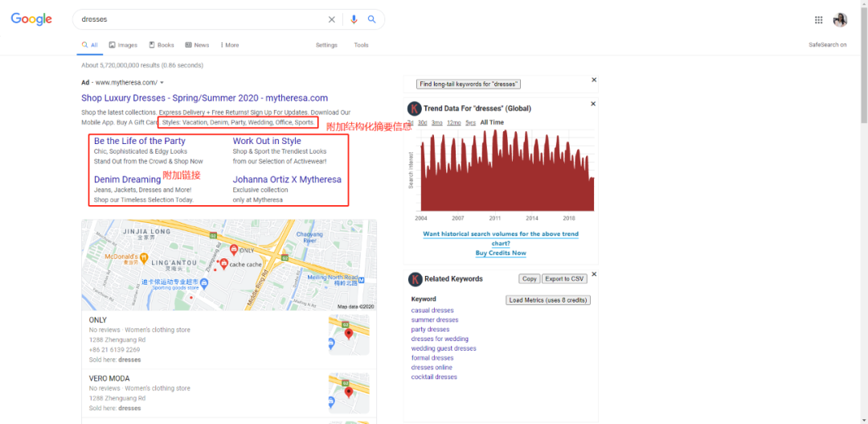The image size is (868, 424).
Task: Open dresses for wedding keyword
Action: pos(440,339)
